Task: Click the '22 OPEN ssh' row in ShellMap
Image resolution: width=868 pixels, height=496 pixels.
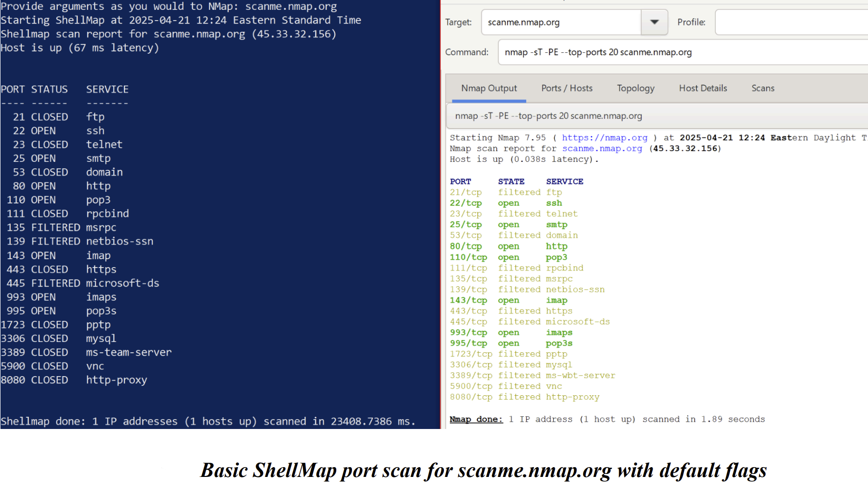Action: [x=59, y=131]
